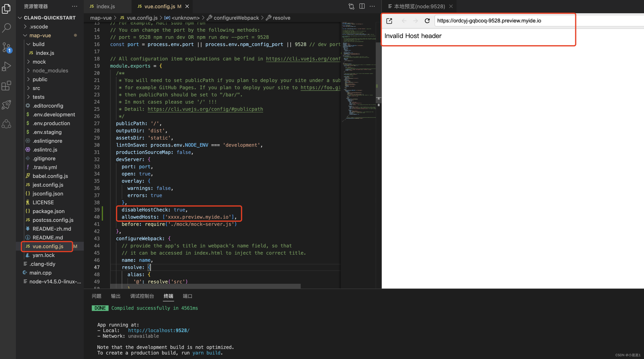Open preview in external browser

(x=389, y=21)
